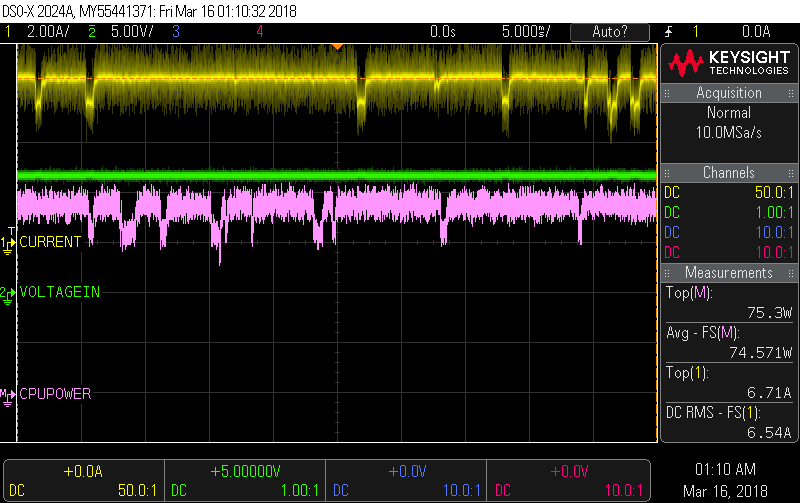The image size is (800, 503).
Task: Click channel 1 probe ratio 50.0:1 in Channels panel
Action: 774,193
